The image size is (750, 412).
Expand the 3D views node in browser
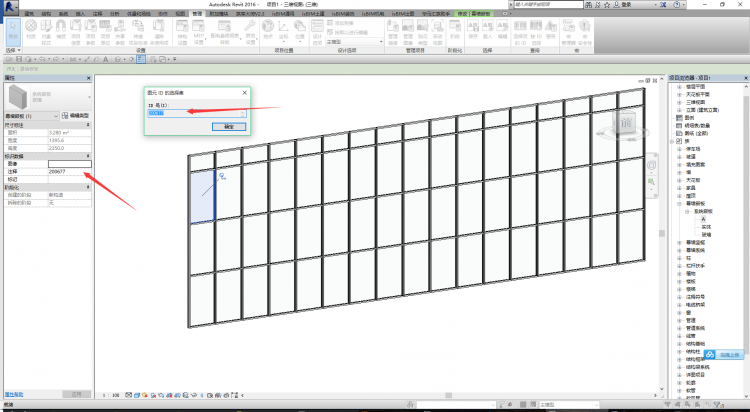679,102
